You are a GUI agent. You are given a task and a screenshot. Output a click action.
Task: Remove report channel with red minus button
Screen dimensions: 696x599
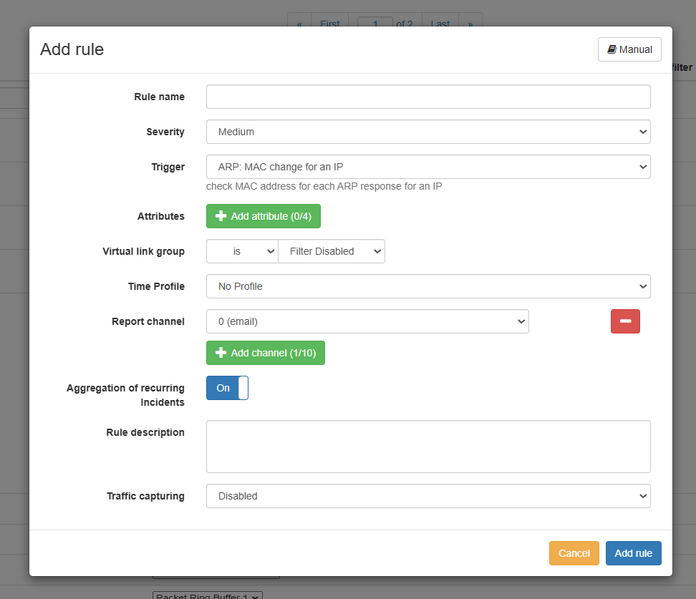point(625,321)
